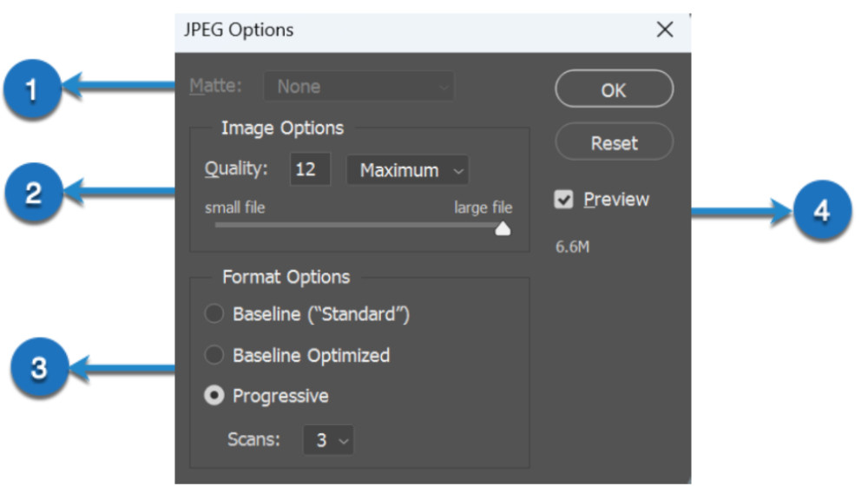Viewport: 868px width, 493px height.
Task: Open the Scans count dropdown
Action: 328,440
